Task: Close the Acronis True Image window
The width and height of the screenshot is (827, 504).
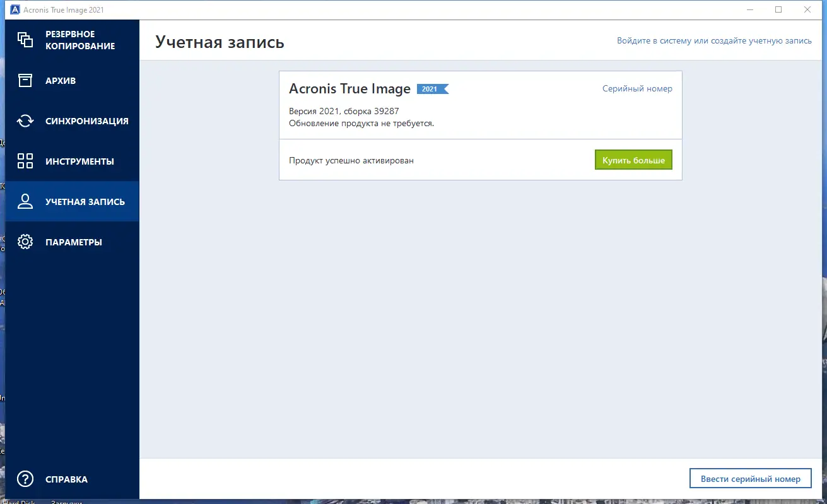Action: (807, 9)
